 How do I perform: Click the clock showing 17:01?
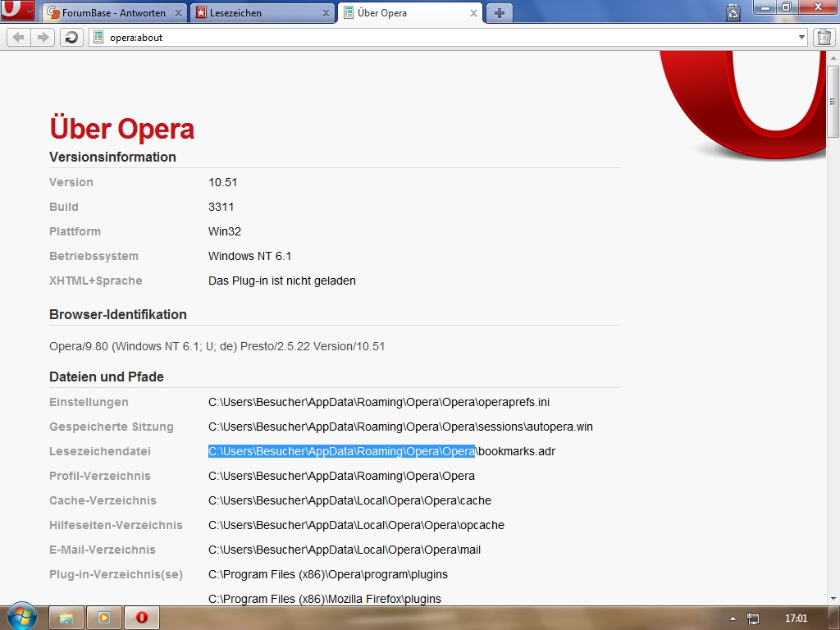tap(796, 619)
